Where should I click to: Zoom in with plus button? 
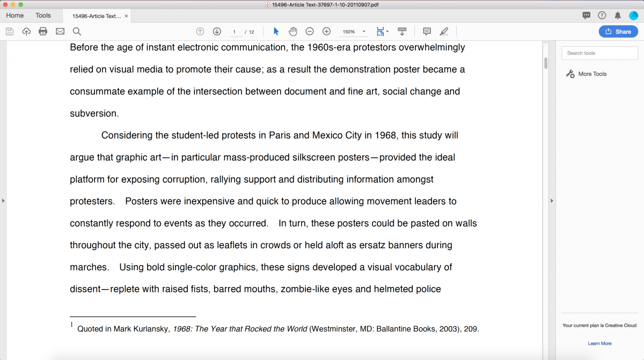click(326, 32)
